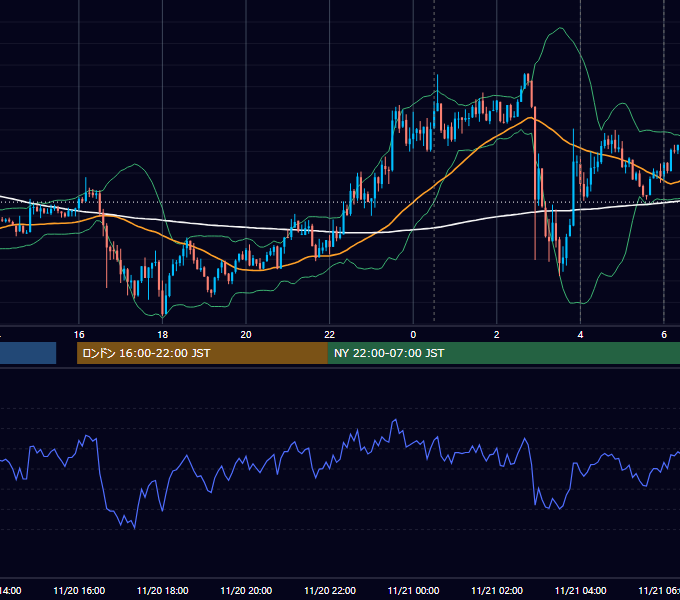Click the ロンドン 16:00-22:00 JST session bar
The width and height of the screenshot is (680, 600).
pos(202,353)
